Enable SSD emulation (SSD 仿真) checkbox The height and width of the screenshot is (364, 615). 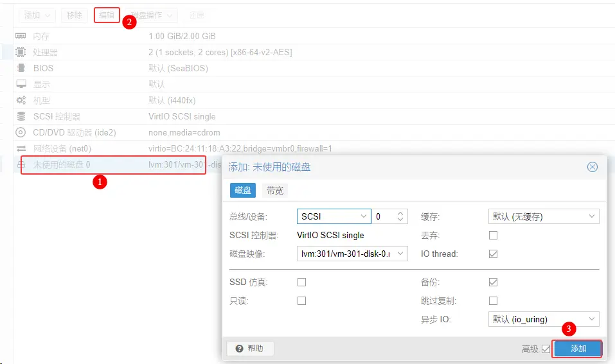coord(301,282)
